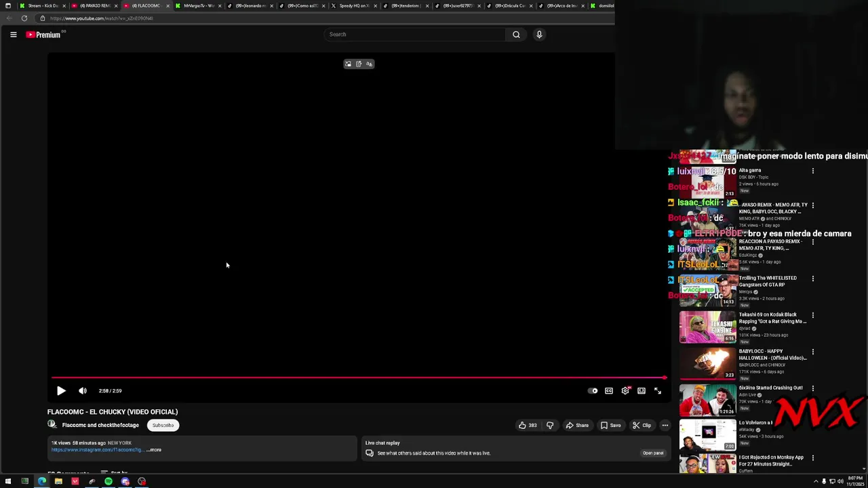This screenshot has height=488, width=868.
Task: Enter full screen with the fullscreen icon
Action: pos(658,390)
